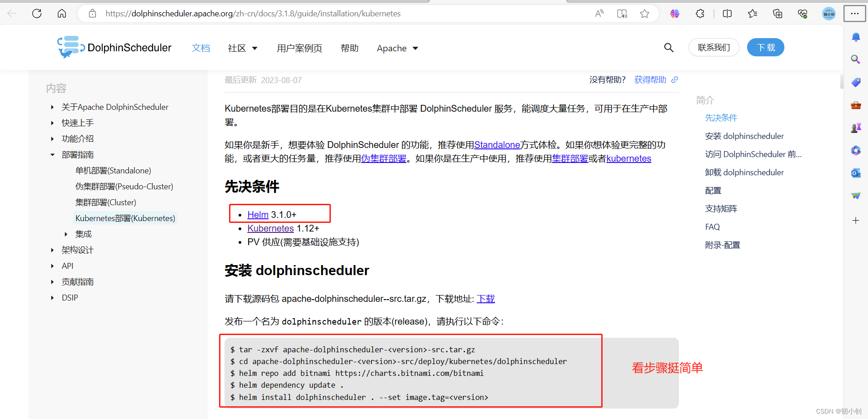Select Kubernetes部署(Kubernetes) in sidebar
The image size is (868, 419).
click(x=125, y=218)
